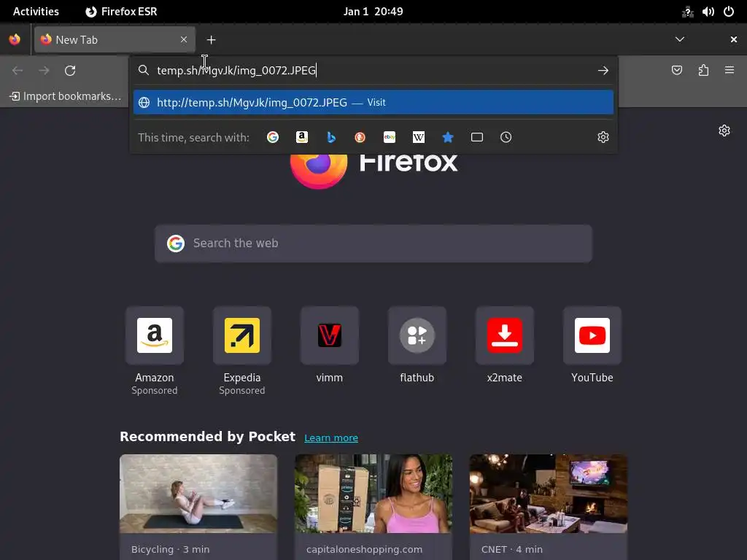
Task: Open the Bicycling Pocket article thumbnail
Action: (x=198, y=494)
